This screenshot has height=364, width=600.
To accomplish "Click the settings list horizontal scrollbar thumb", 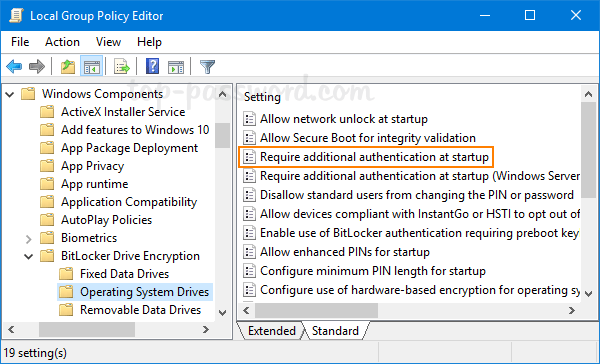I will pos(316,310).
